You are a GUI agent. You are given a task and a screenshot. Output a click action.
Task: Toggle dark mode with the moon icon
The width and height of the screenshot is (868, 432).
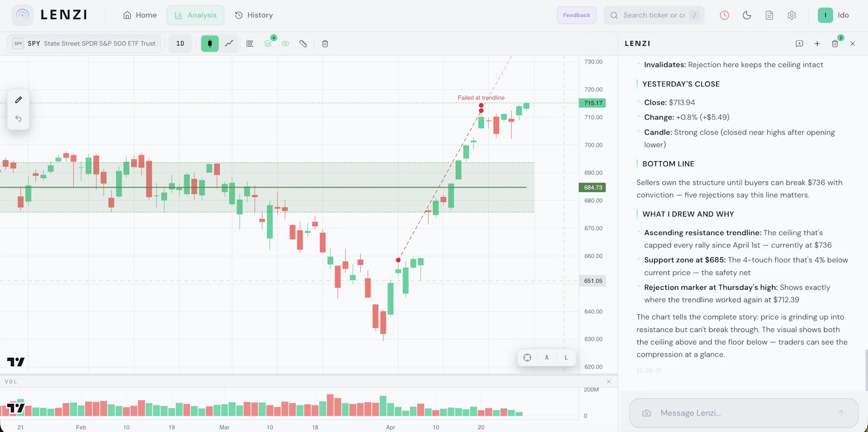pos(747,15)
